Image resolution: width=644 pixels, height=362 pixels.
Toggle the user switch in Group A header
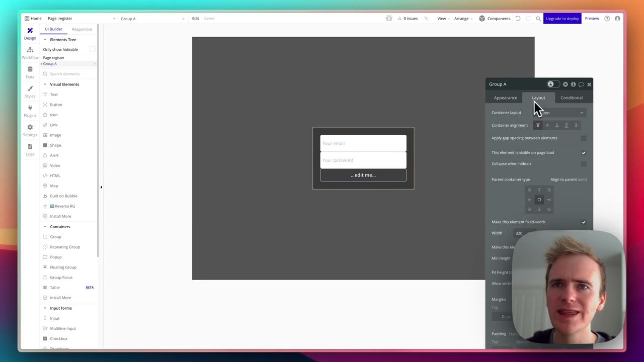(x=553, y=84)
